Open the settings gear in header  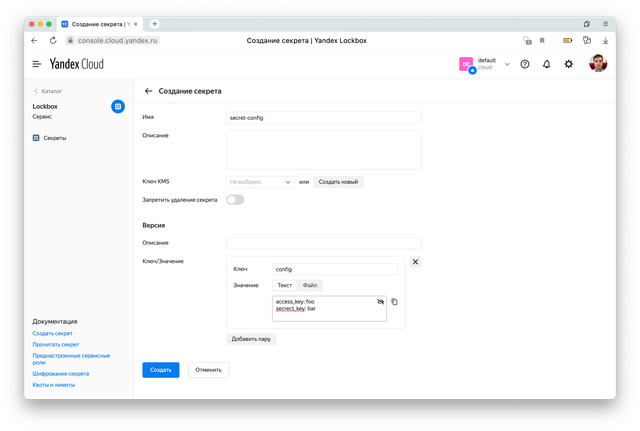[569, 64]
